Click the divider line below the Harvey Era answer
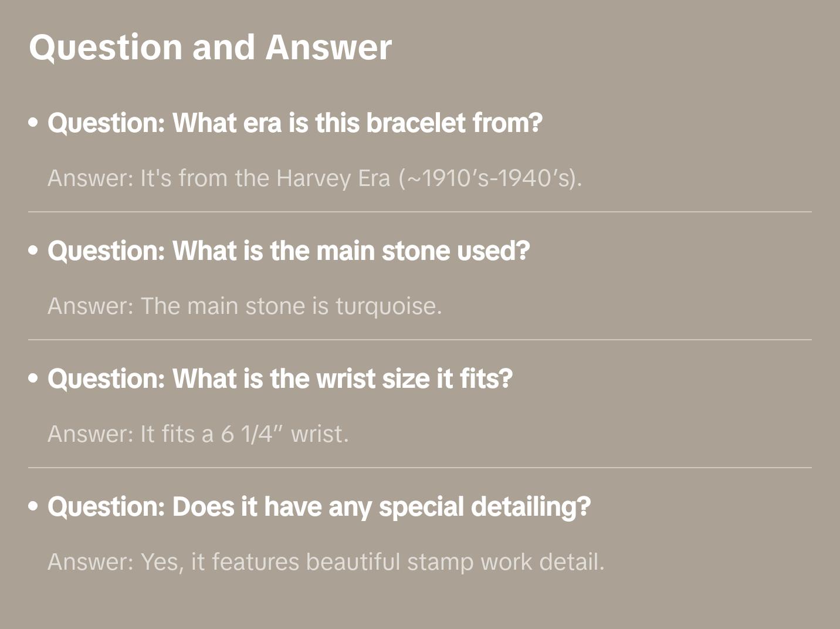Viewport: 840px width, 629px height. click(420, 212)
